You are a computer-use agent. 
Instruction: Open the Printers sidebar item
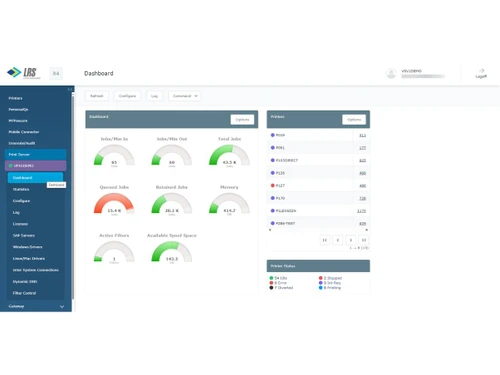point(15,98)
